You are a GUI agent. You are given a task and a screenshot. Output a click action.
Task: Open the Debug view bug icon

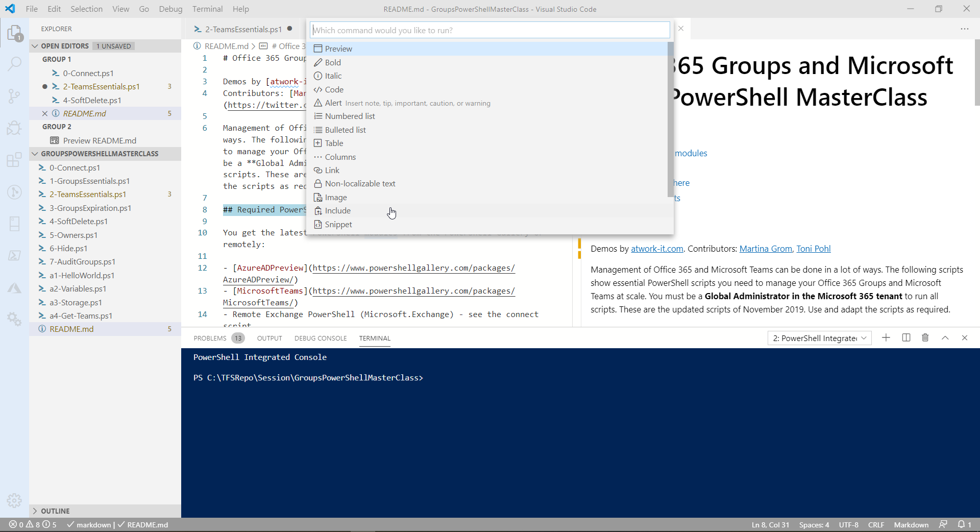14,128
